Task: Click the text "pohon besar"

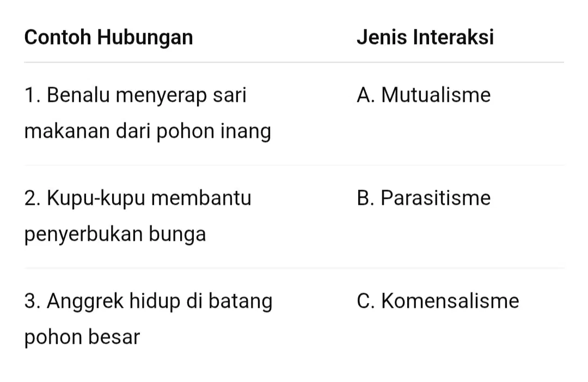Action: 82,337
